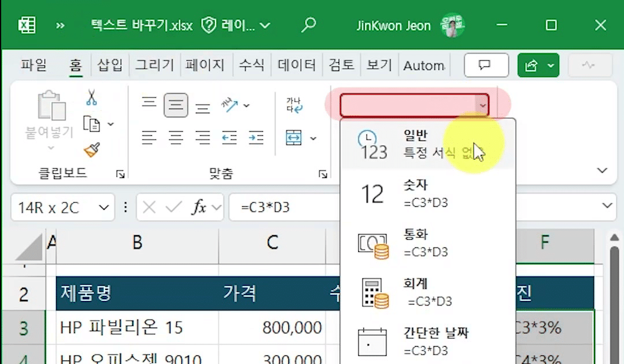Click the Excel app icon in title bar
624x364 pixels.
pyautogui.click(x=27, y=26)
